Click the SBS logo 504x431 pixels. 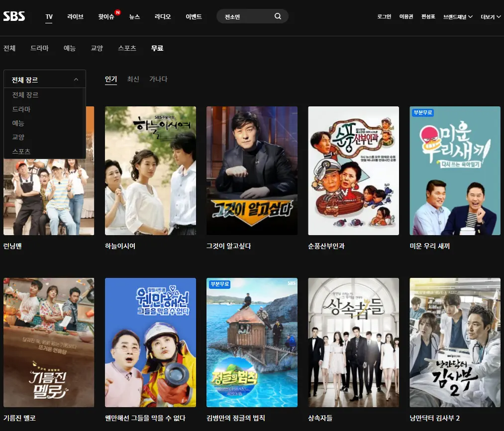point(14,15)
